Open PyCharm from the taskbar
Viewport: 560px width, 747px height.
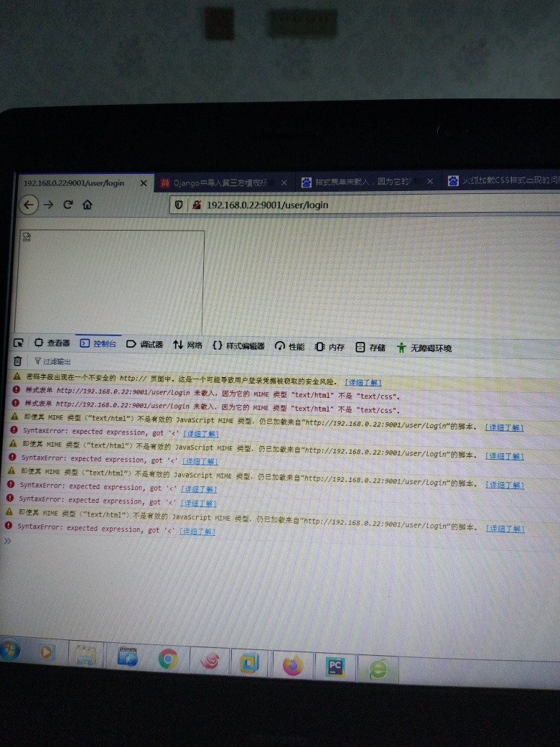[335, 667]
